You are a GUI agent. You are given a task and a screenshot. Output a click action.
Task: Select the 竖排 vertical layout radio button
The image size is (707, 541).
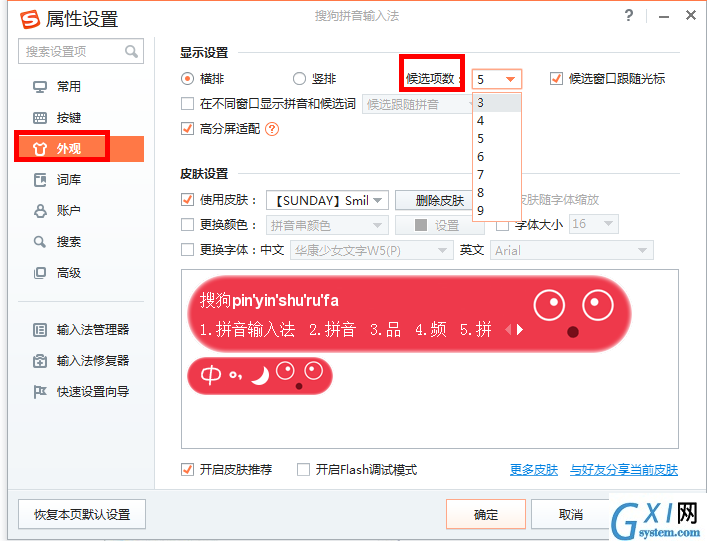point(299,79)
